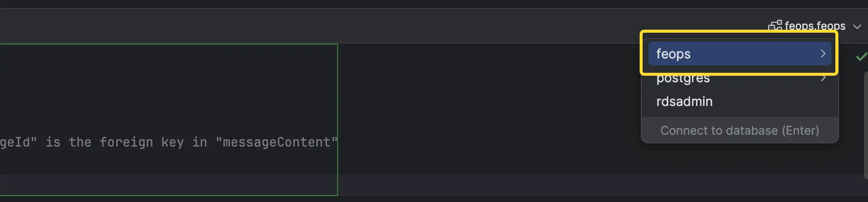
Task: Click the Connect to database (Enter) hint
Action: tap(739, 130)
